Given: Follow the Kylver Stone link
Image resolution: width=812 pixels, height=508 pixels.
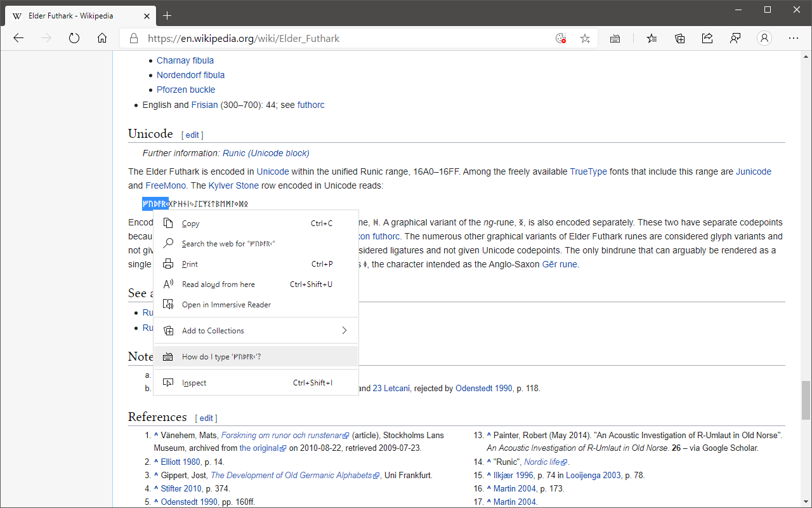Looking at the screenshot, I should [x=233, y=185].
